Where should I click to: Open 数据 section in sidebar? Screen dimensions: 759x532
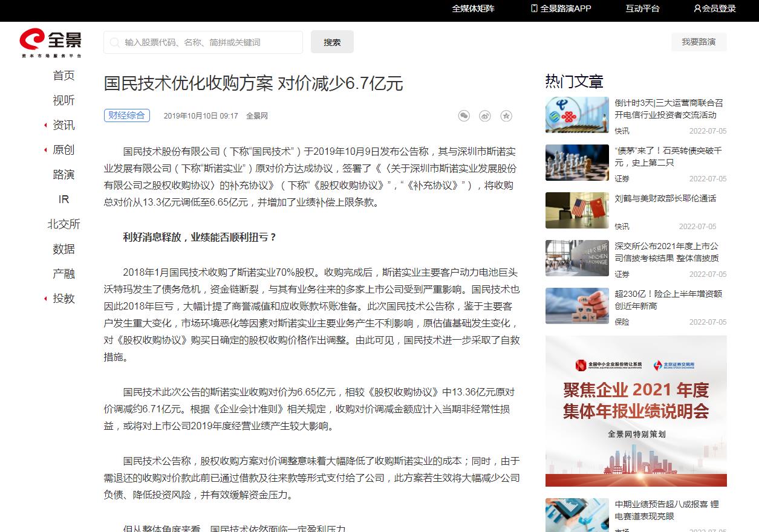tap(64, 249)
